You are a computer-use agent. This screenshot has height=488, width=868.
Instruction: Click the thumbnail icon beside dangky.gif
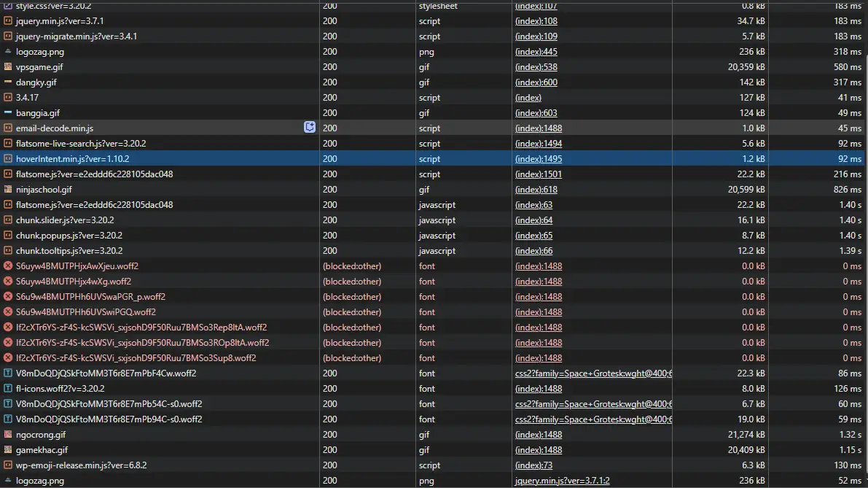8,82
